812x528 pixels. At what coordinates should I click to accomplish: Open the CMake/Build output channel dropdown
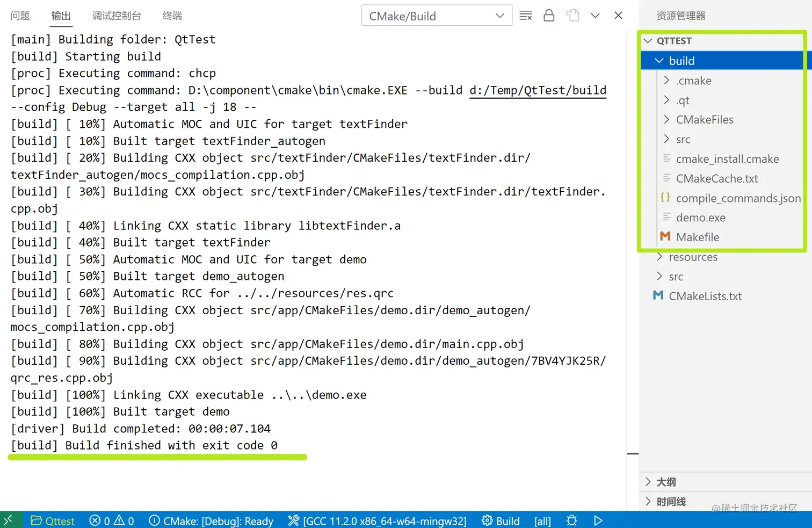pos(437,16)
